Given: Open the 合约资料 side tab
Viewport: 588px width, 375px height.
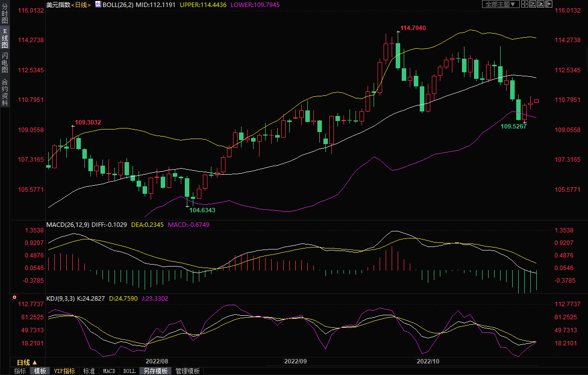Looking at the screenshot, I should (5, 92).
